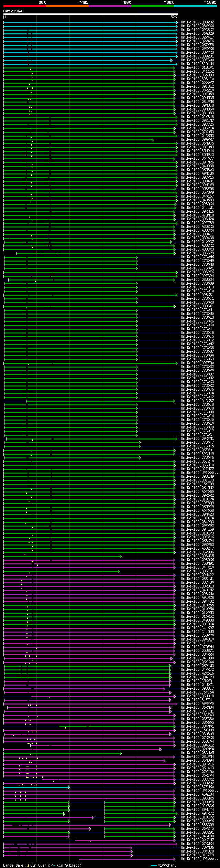Click the UniRef100_Q9FNR6 label
The width and height of the screenshot is (220, 868).
pos(197,162)
